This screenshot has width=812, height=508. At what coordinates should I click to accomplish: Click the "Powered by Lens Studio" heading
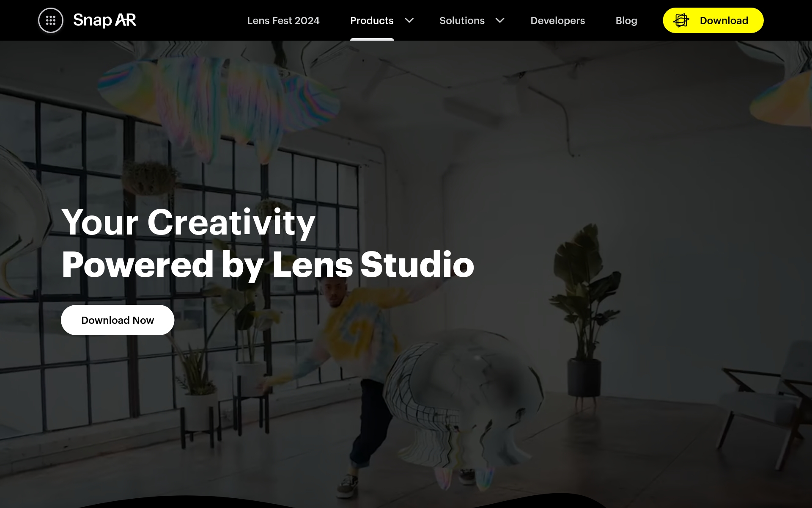(268, 265)
